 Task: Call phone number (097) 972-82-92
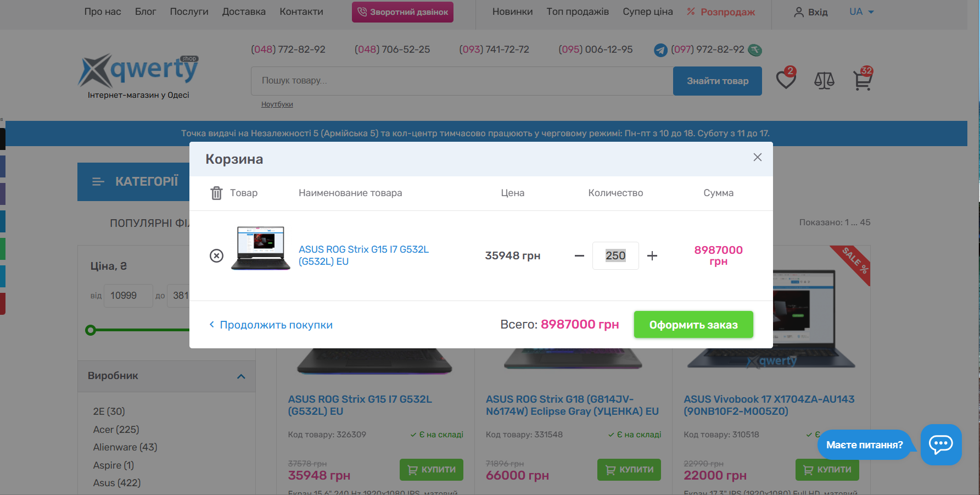click(x=708, y=49)
